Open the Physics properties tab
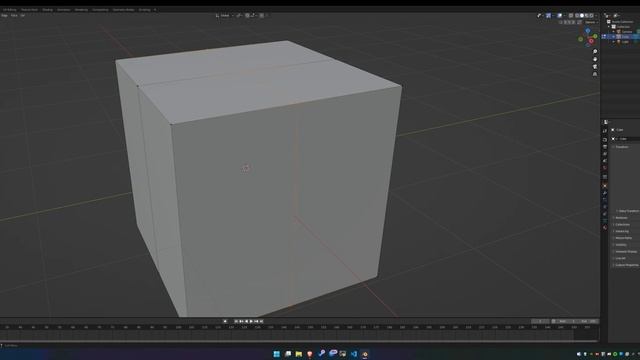The image size is (640, 360). 605,207
